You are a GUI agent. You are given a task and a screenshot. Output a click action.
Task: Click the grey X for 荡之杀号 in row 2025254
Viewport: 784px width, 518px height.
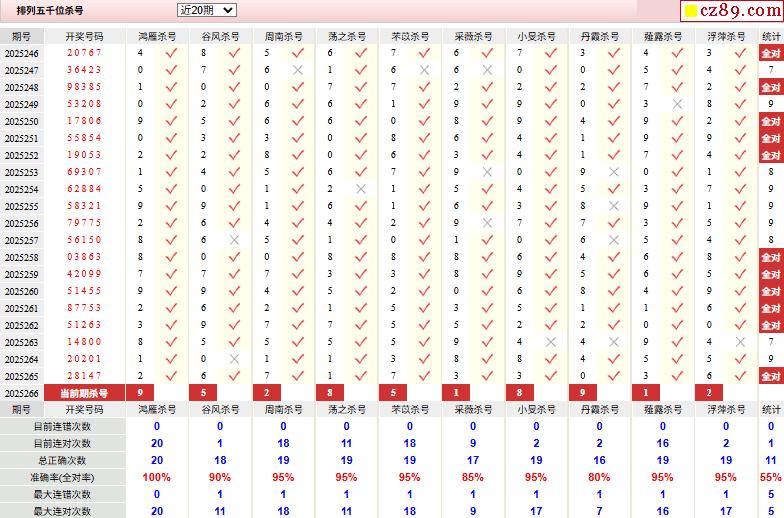coord(361,189)
